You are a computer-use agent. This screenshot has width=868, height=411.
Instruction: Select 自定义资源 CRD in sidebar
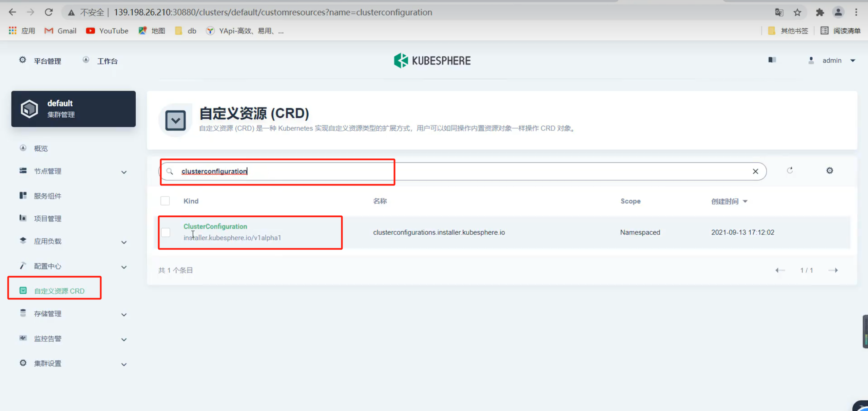pos(59,291)
